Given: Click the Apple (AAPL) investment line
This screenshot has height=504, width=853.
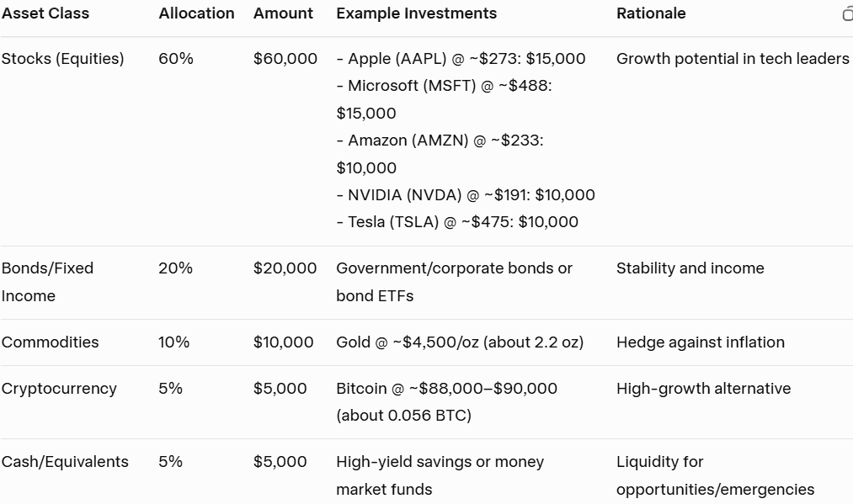Looking at the screenshot, I should tap(461, 59).
